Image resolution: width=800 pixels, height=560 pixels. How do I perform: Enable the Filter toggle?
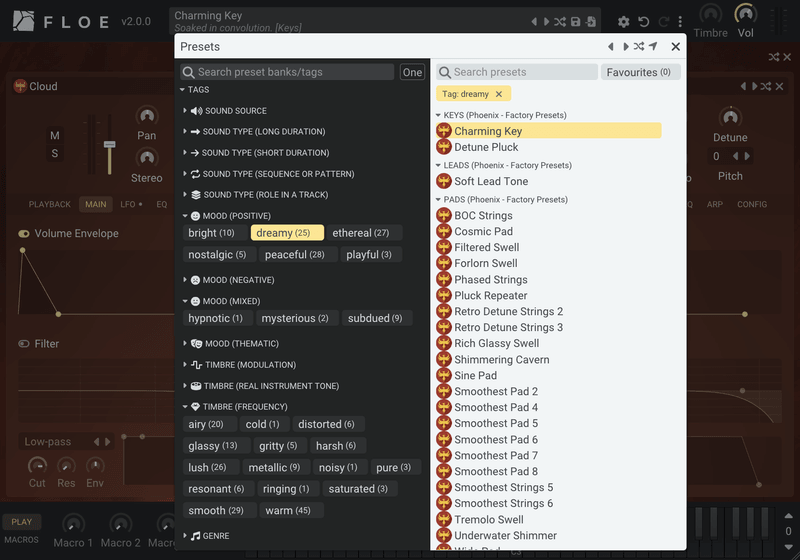point(24,344)
